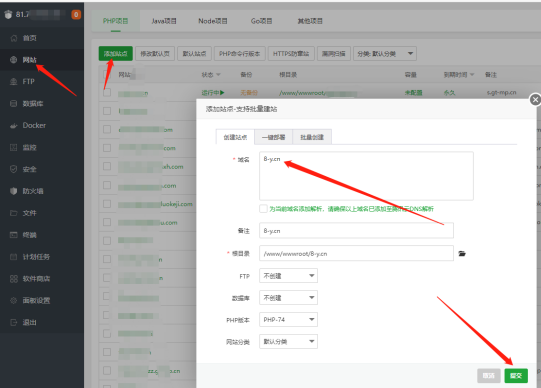The image size is (541, 388).
Task: Open the 分类: 默认分类 dropdown in toolbar
Action: [385, 54]
